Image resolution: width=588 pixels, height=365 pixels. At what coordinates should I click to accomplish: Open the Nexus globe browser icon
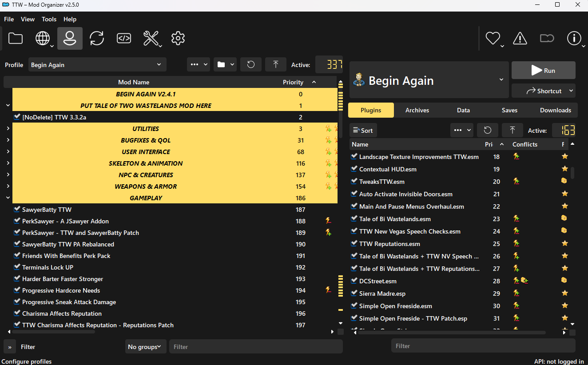(x=43, y=39)
